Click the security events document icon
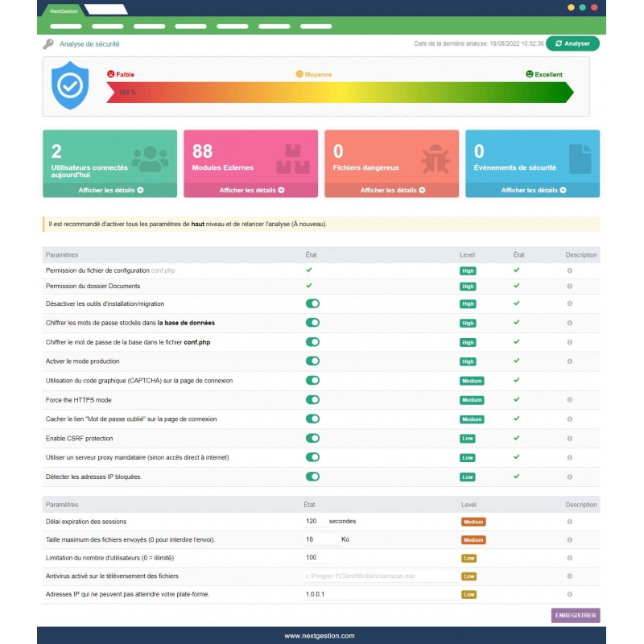Image resolution: width=644 pixels, height=644 pixels. 580,159
